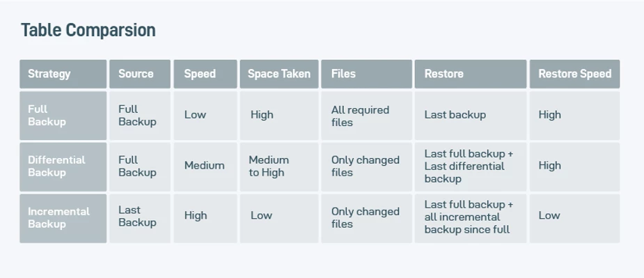644x278 pixels.
Task: Click 'Only changed files' in Differential row
Action: pyautogui.click(x=366, y=167)
